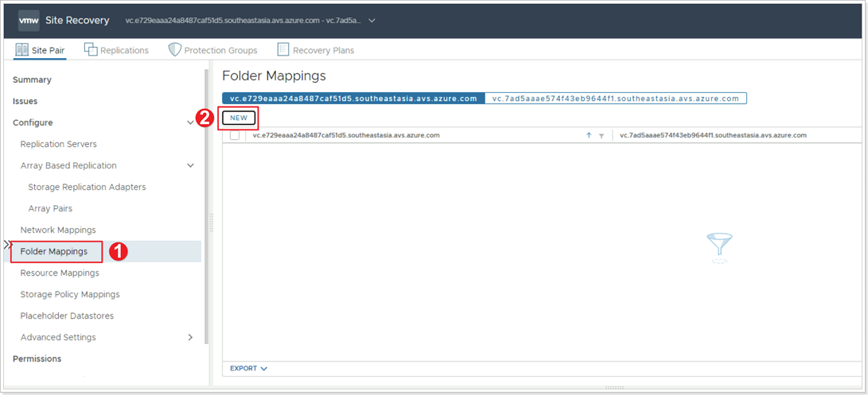Viewport: 868px width, 395px height.
Task: Open Array Pairs
Action: tap(50, 208)
